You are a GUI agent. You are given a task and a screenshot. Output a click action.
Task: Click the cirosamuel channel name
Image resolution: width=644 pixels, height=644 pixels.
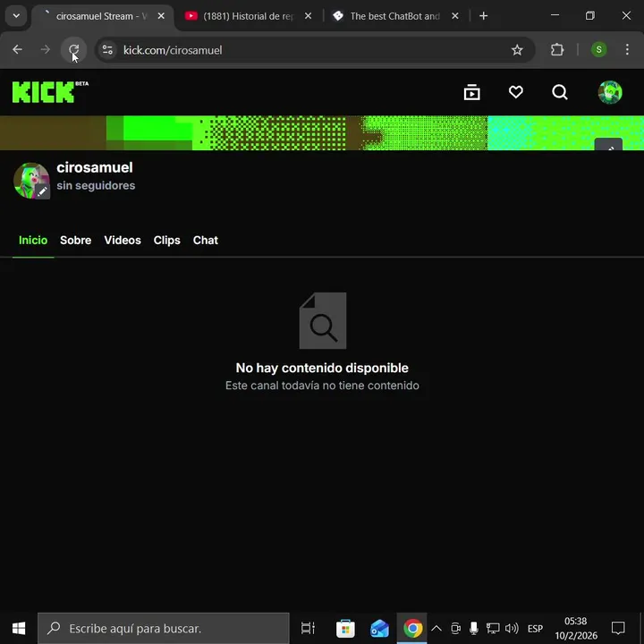click(95, 167)
